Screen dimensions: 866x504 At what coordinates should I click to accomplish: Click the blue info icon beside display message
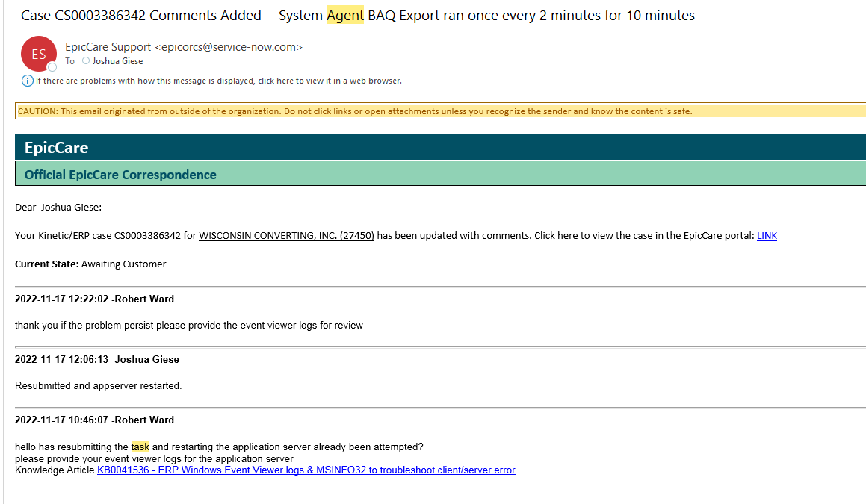click(x=27, y=81)
